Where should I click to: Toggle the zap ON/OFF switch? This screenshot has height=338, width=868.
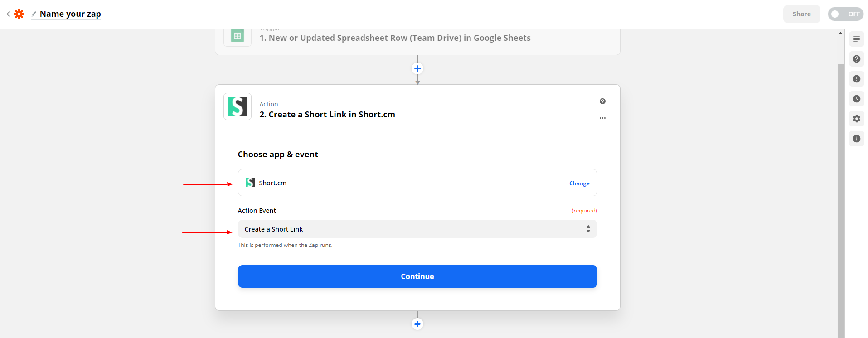pyautogui.click(x=845, y=14)
